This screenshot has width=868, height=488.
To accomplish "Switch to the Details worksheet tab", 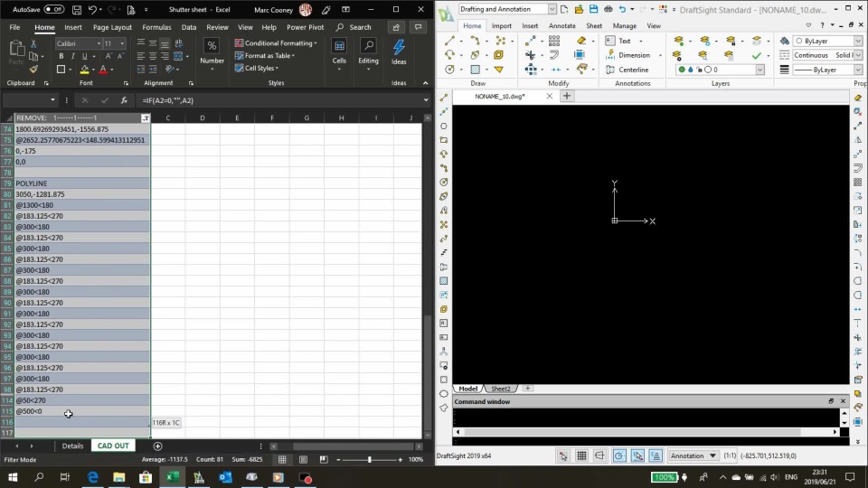I will tap(72, 446).
